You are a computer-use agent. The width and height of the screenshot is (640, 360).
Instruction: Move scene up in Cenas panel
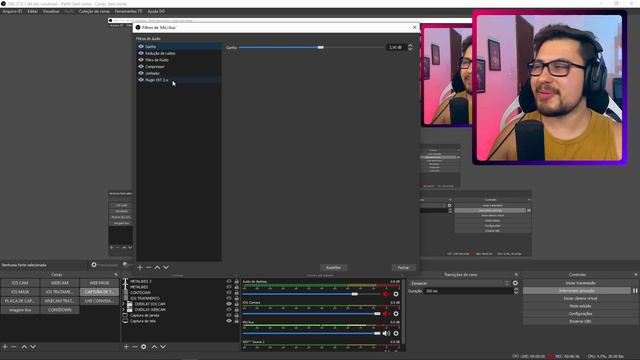pyautogui.click(x=24, y=347)
